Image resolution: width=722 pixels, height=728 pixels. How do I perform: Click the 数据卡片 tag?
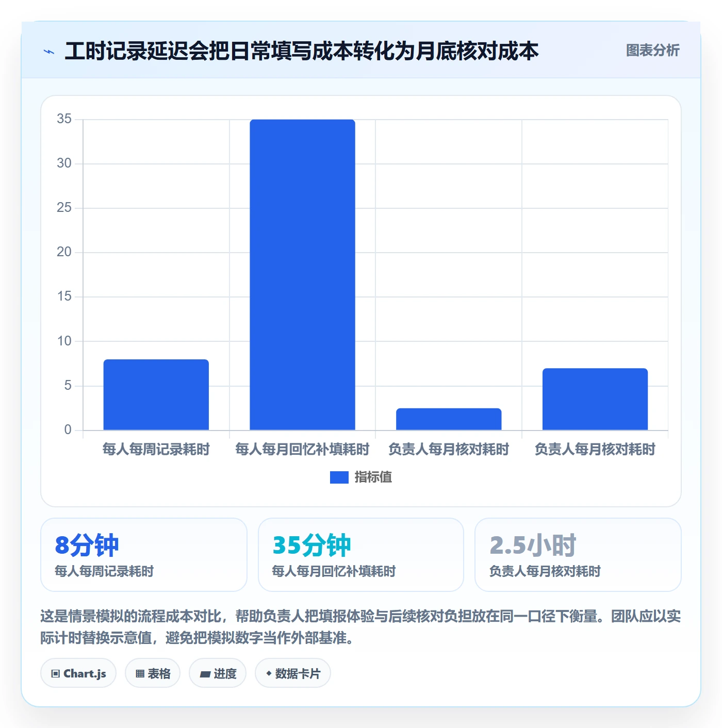pyautogui.click(x=293, y=673)
